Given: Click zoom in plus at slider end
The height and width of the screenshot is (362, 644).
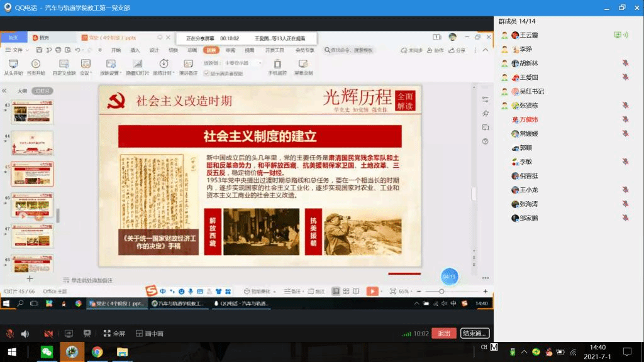Looking at the screenshot, I should click(x=486, y=292).
